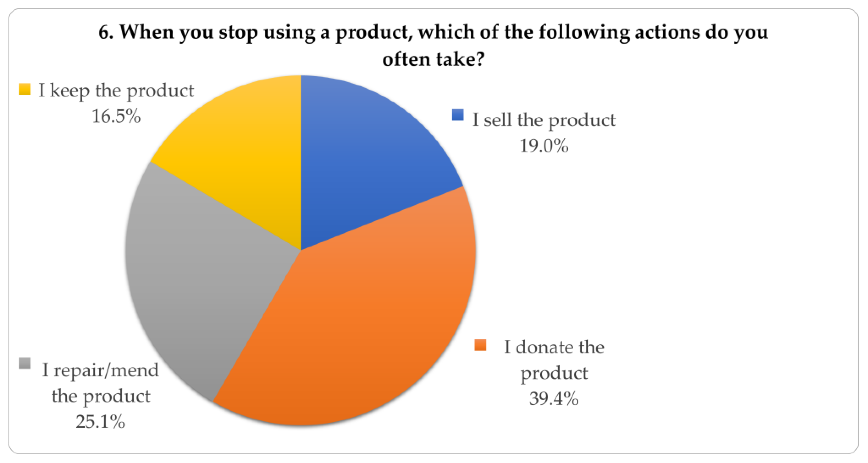Click the orange legend swatch for donate
The height and width of the screenshot is (463, 868).
[x=480, y=345]
